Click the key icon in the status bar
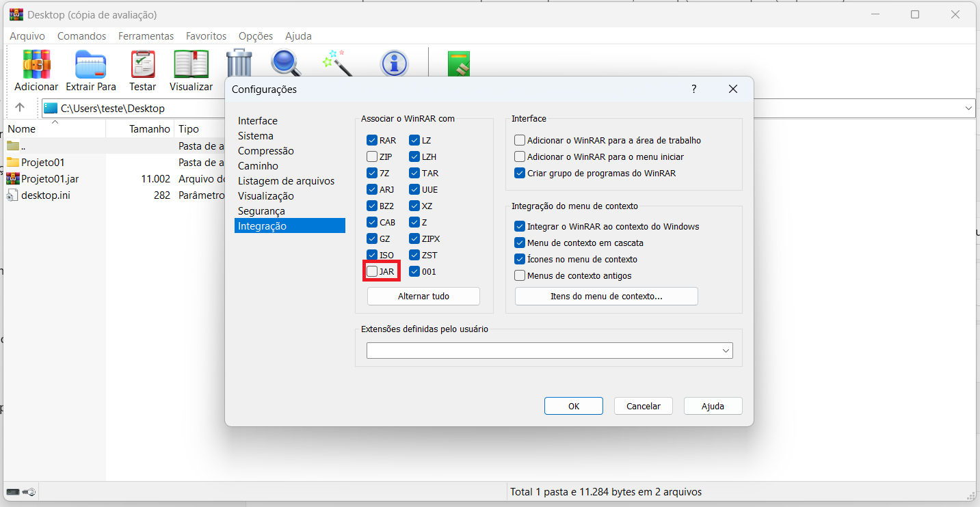 click(x=29, y=492)
